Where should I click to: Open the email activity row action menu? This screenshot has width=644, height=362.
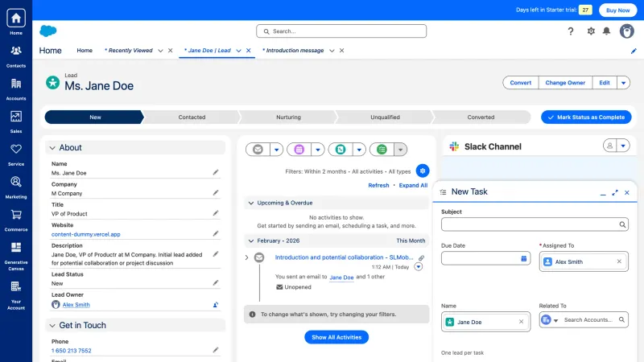pyautogui.click(x=418, y=267)
